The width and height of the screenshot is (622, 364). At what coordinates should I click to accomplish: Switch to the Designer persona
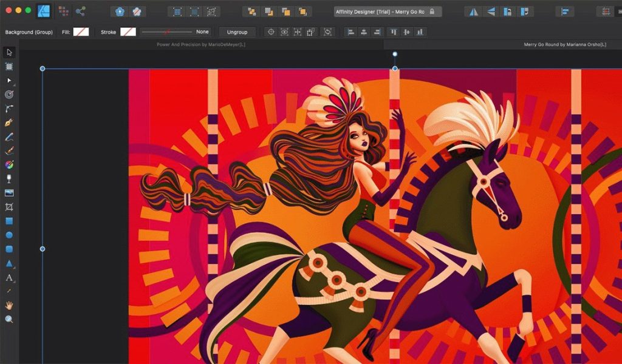44,11
